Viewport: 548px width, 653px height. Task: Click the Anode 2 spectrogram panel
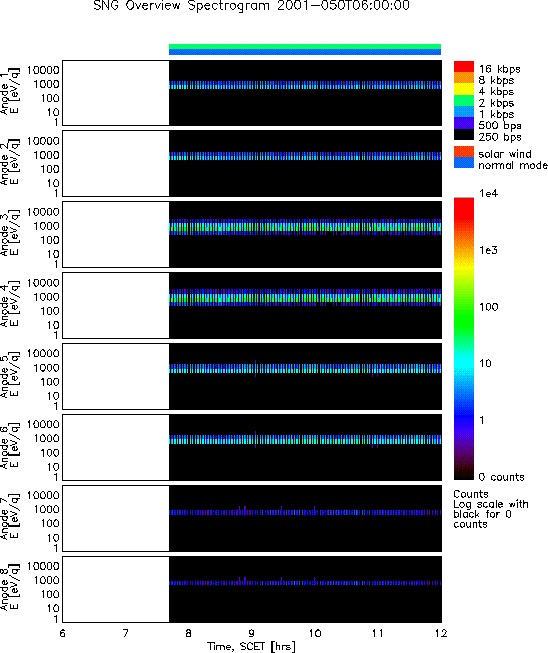click(x=252, y=164)
